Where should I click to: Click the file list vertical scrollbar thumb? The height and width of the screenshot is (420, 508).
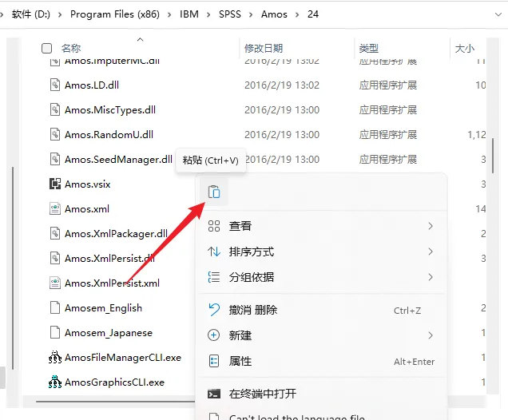coord(493,156)
